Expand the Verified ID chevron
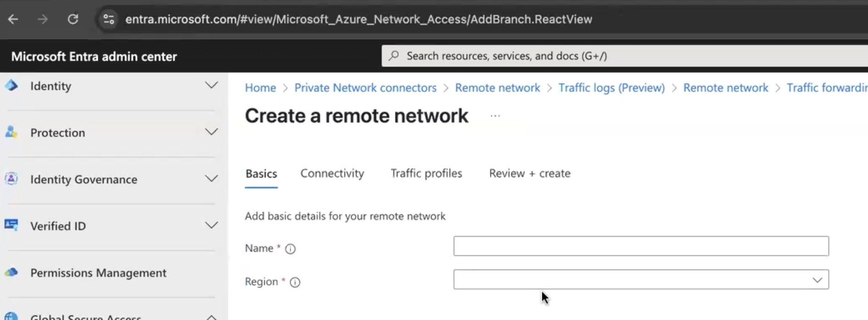Screen dimensions: 868x320 211,225
